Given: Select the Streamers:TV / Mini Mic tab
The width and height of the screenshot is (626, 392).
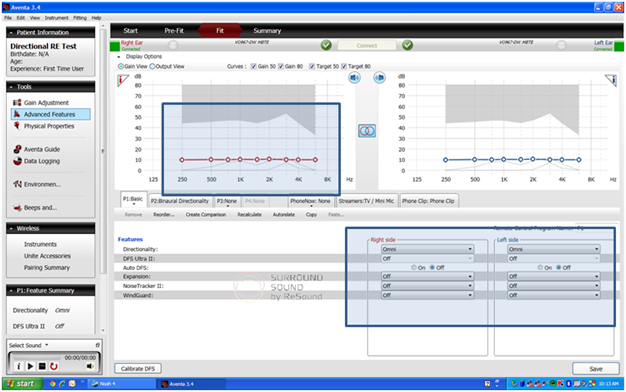Looking at the screenshot, I should tap(366, 201).
